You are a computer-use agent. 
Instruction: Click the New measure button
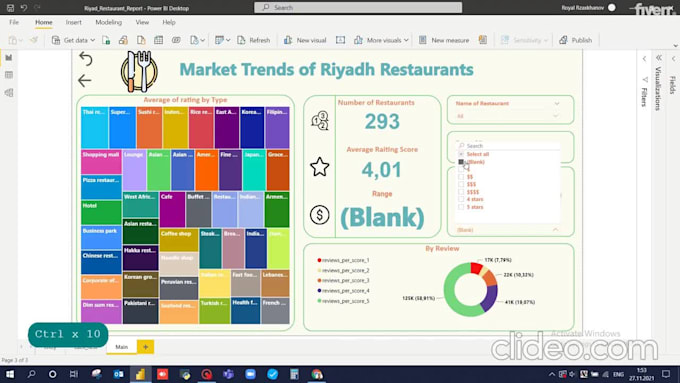[444, 40]
